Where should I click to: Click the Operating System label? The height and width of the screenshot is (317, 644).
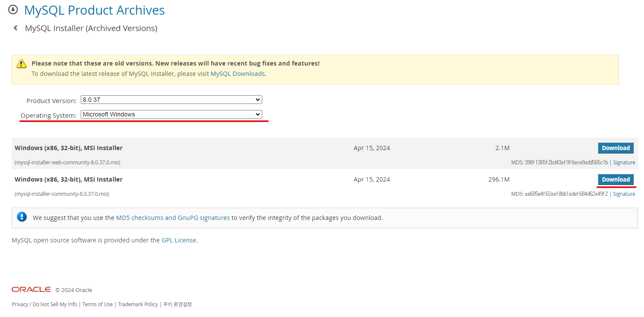(x=48, y=116)
